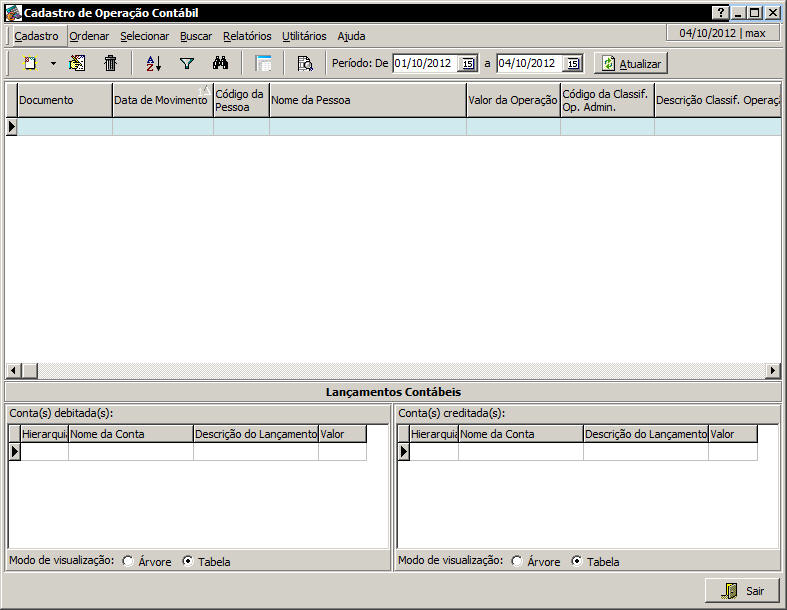Open dropdown arrow beside new record icon
The height and width of the screenshot is (610, 787).
(x=53, y=63)
